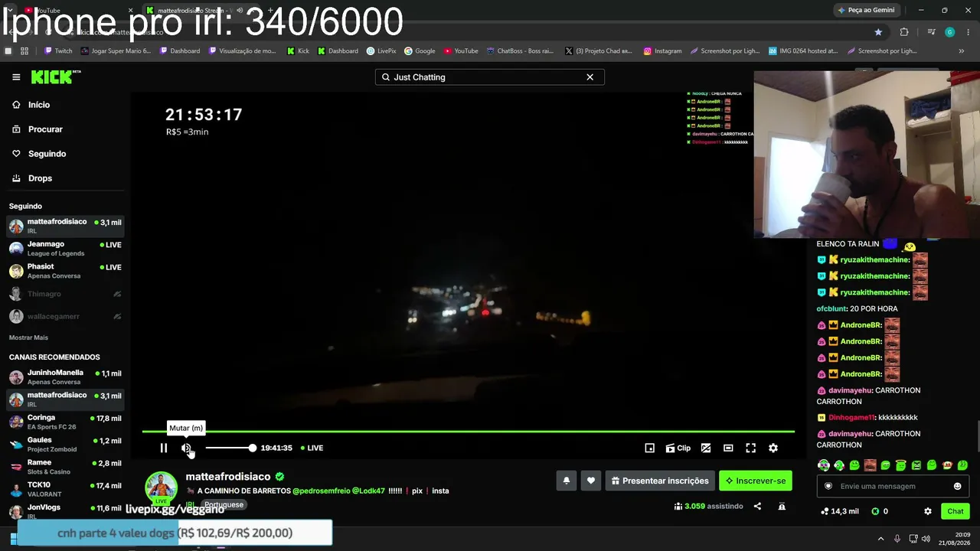The width and height of the screenshot is (980, 551).
Task: Pause the live stream video
Action: [x=163, y=448]
